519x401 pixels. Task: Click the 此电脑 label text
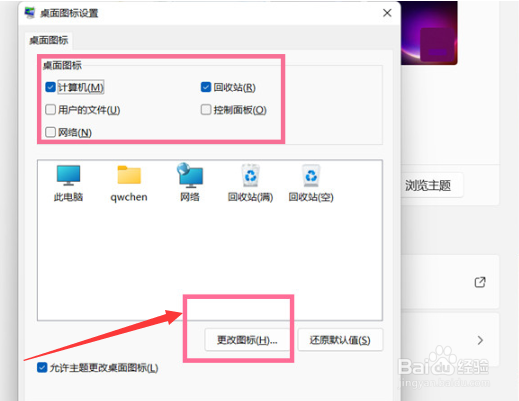click(x=68, y=197)
